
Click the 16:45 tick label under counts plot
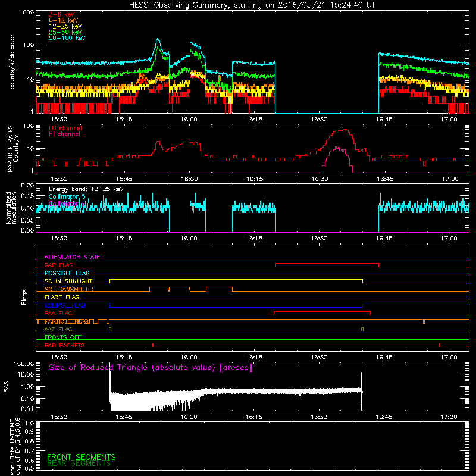(384, 120)
